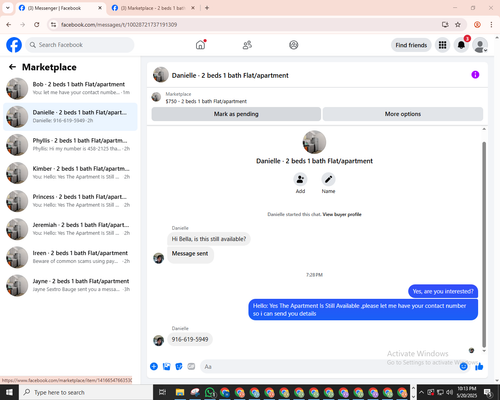Switch to the Messenger browser tab

[x=61, y=8]
